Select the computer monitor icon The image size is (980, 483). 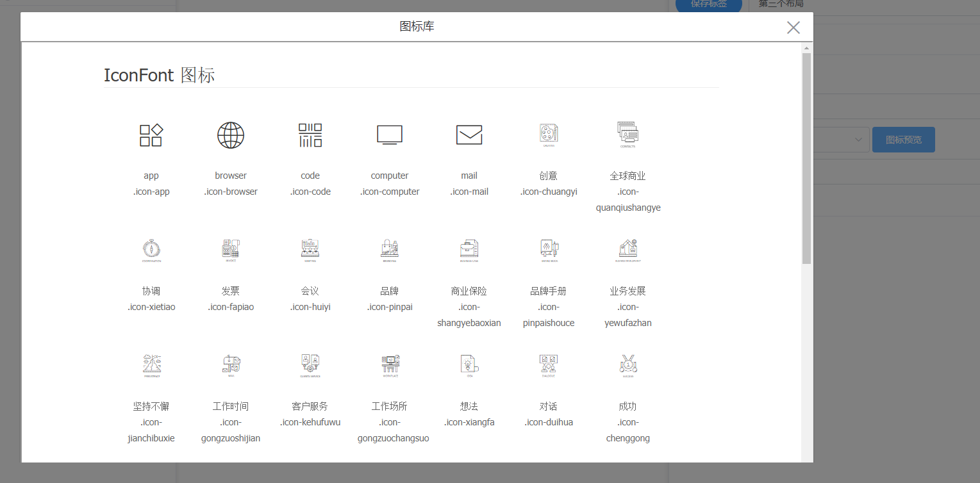pos(390,135)
